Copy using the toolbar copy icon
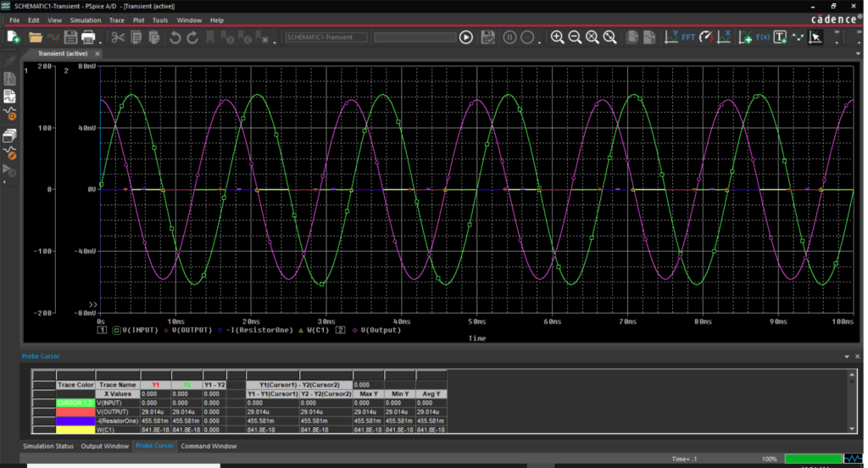 point(136,37)
